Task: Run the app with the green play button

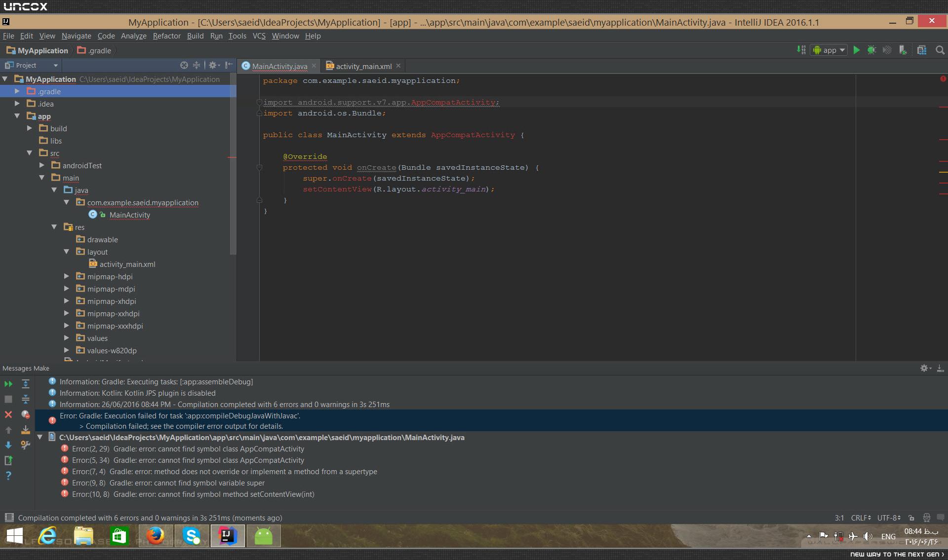Action: (857, 50)
